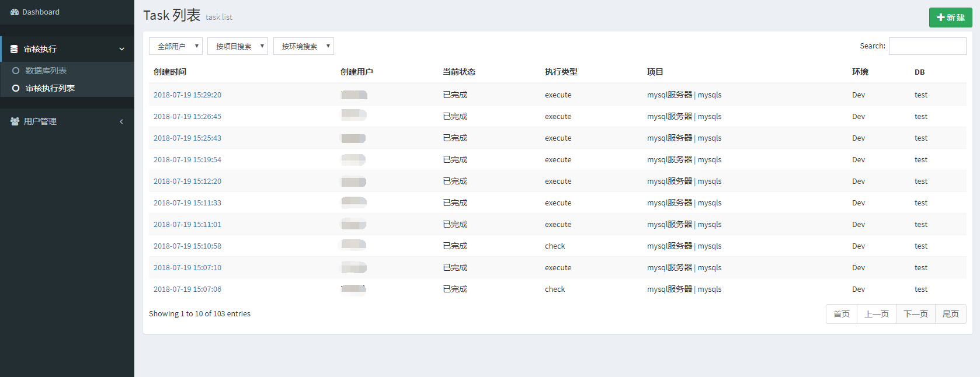Open 数据库列表 in the sidebar
Image resolution: width=980 pixels, height=377 pixels.
pyautogui.click(x=46, y=71)
